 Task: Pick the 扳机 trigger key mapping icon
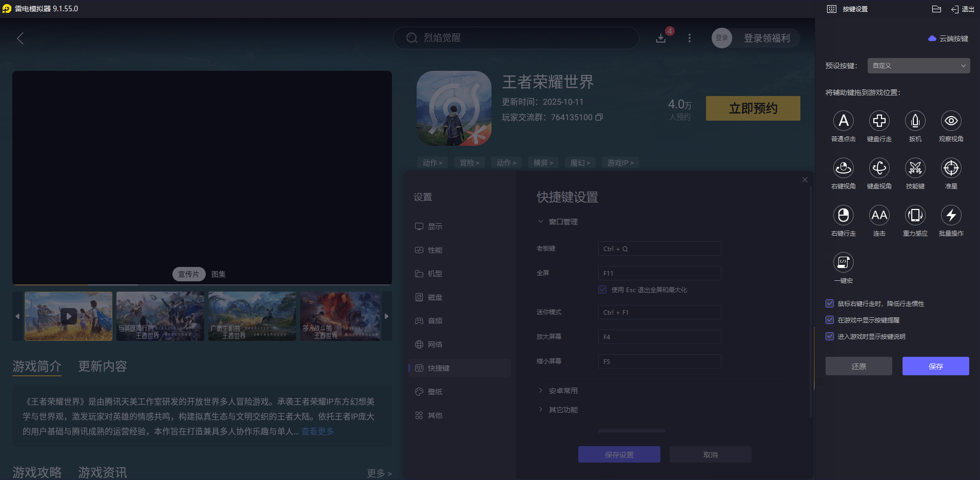(x=915, y=121)
